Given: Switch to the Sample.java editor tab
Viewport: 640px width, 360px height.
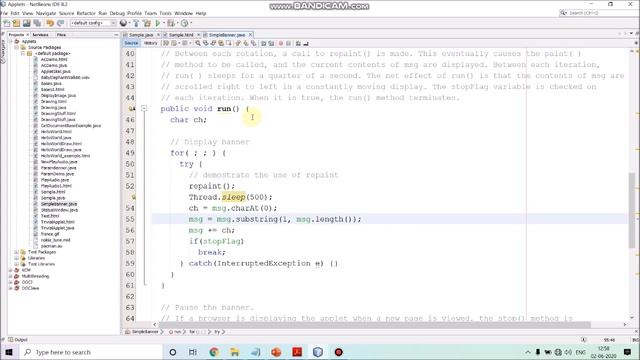Looking at the screenshot, I should [x=141, y=35].
